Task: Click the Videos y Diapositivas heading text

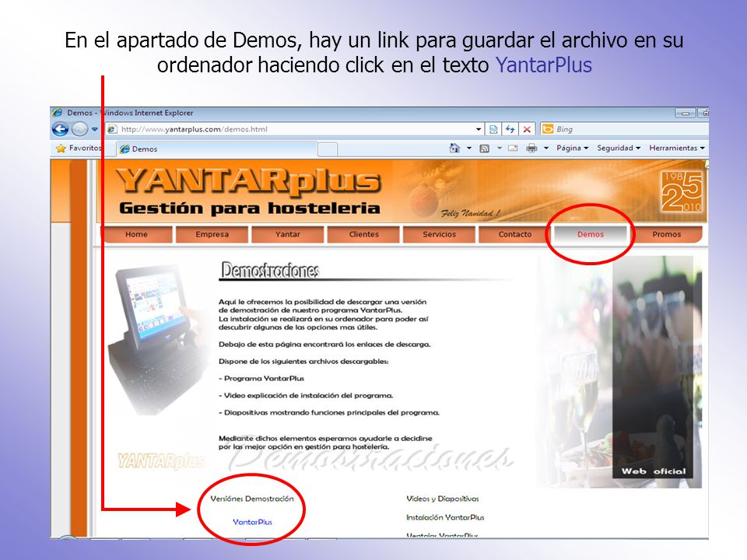Action: (443, 499)
